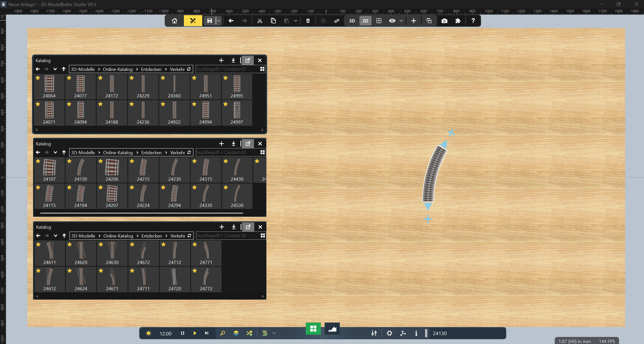Click refresh icon in top Katalog breadcrumb
The image size is (644, 344).
tap(189, 69)
